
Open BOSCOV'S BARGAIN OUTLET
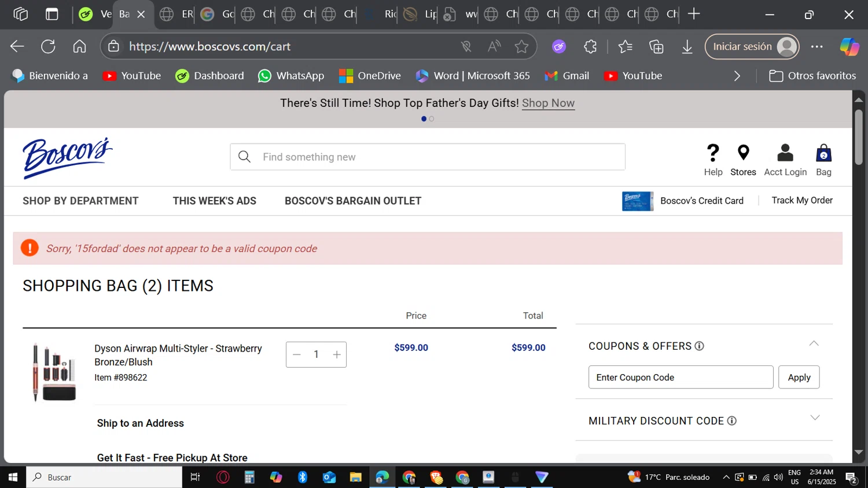click(353, 201)
